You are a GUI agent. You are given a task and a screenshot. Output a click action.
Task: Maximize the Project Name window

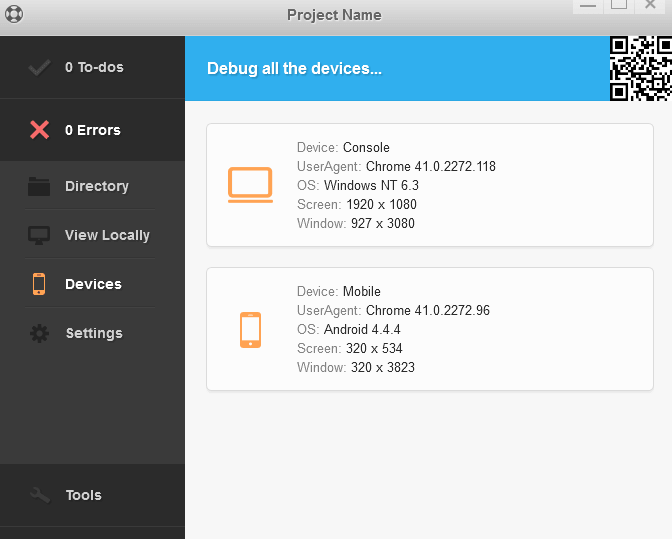click(x=619, y=7)
